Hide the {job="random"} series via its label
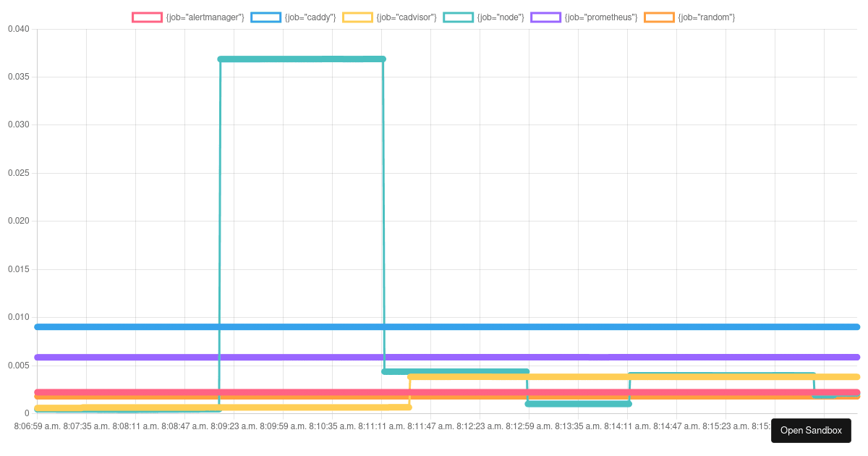Image resolution: width=868 pixels, height=456 pixels. coord(706,17)
